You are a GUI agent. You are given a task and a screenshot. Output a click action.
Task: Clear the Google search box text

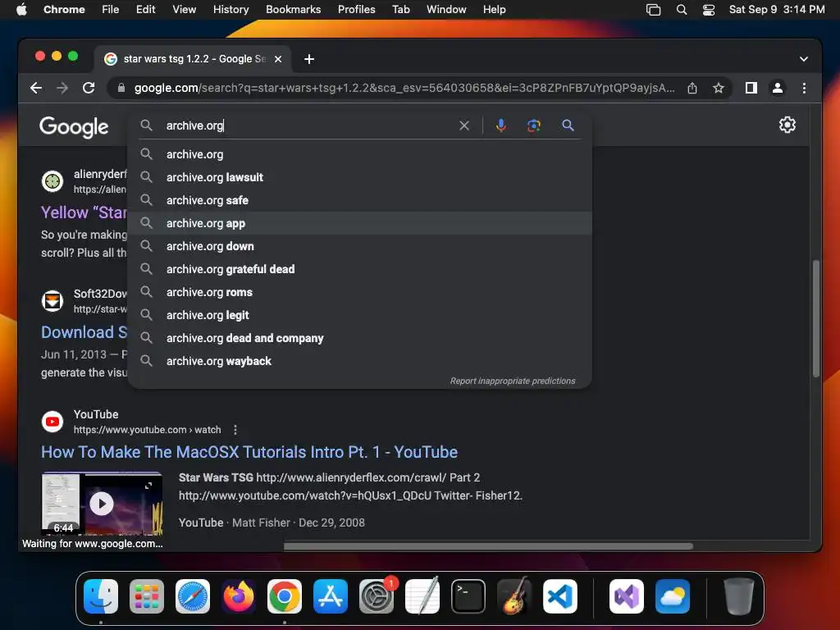pos(464,126)
